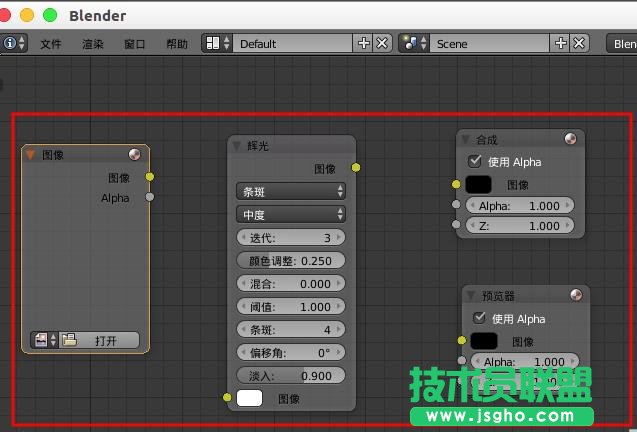Toggle preview sphere on 图像 node
Screen dimensions: 637x432
coord(134,154)
